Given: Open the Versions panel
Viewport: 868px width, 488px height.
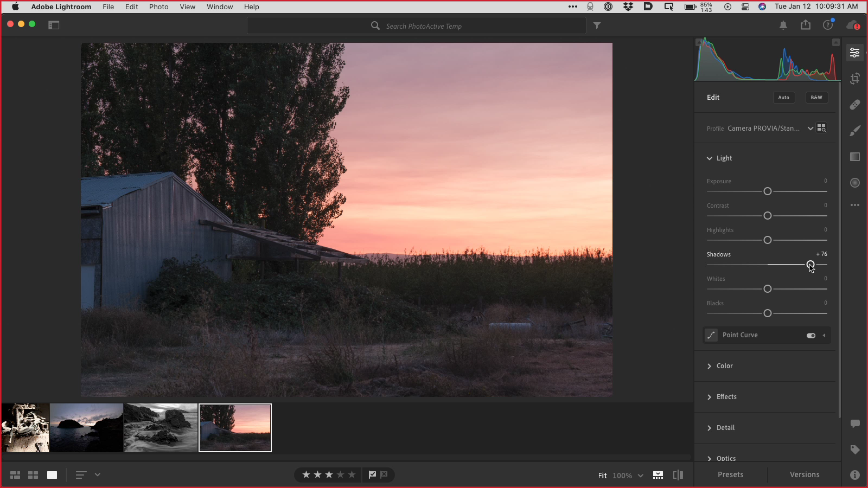Looking at the screenshot, I should click(x=805, y=474).
